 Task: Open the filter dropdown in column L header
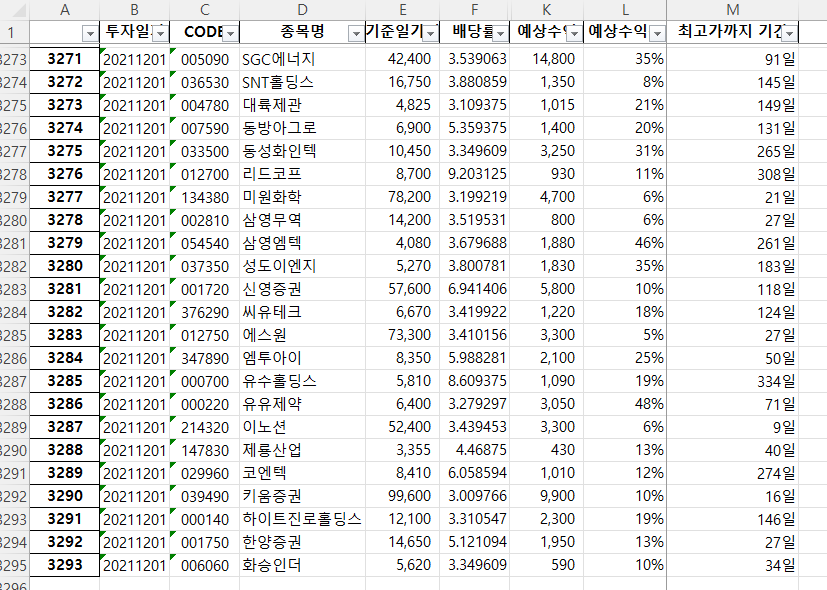tap(657, 34)
